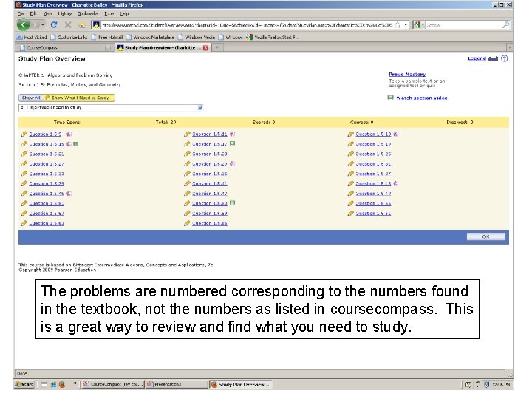Viewport: 532px width, 399px height.
Task: Click the pencil icon for Question 1.5.65
Action: pos(187,223)
